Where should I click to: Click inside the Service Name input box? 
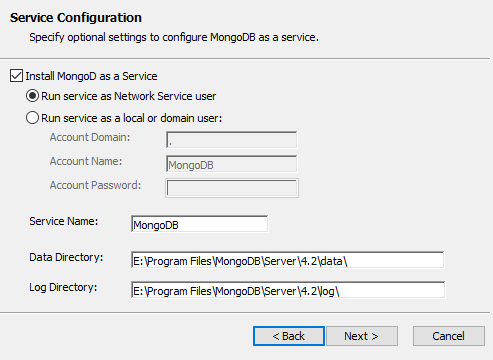click(200, 224)
